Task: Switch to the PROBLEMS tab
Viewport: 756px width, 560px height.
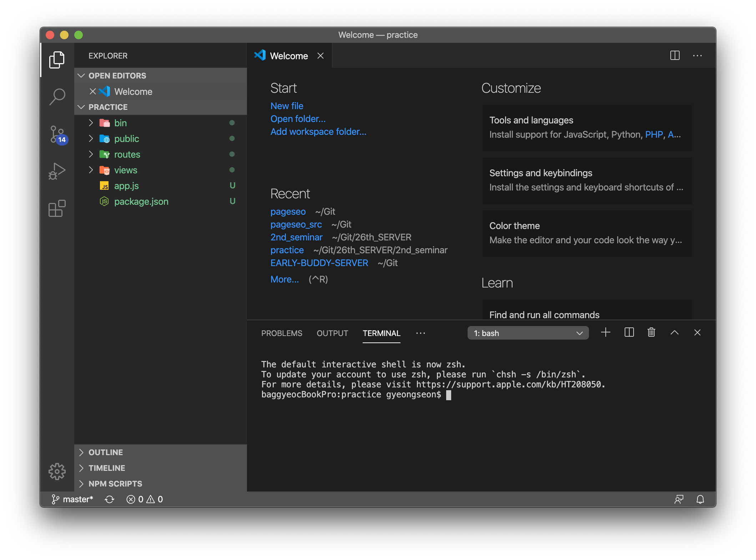Action: coord(282,333)
